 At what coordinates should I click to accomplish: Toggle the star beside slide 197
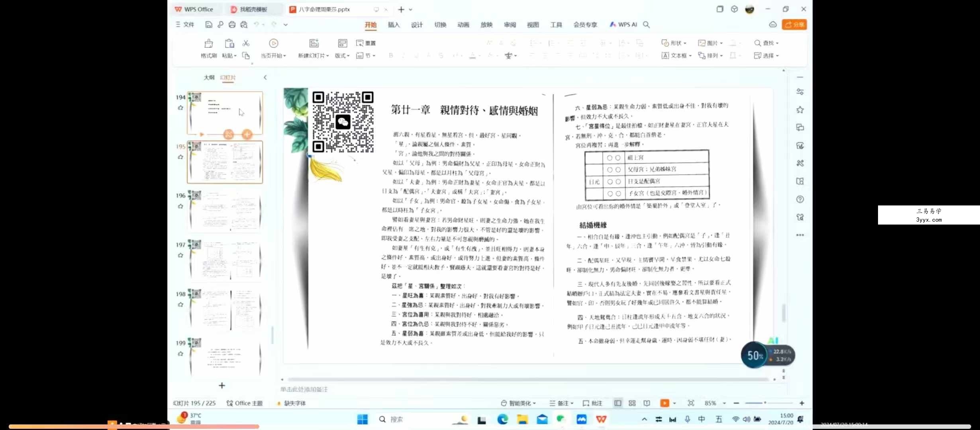(180, 255)
